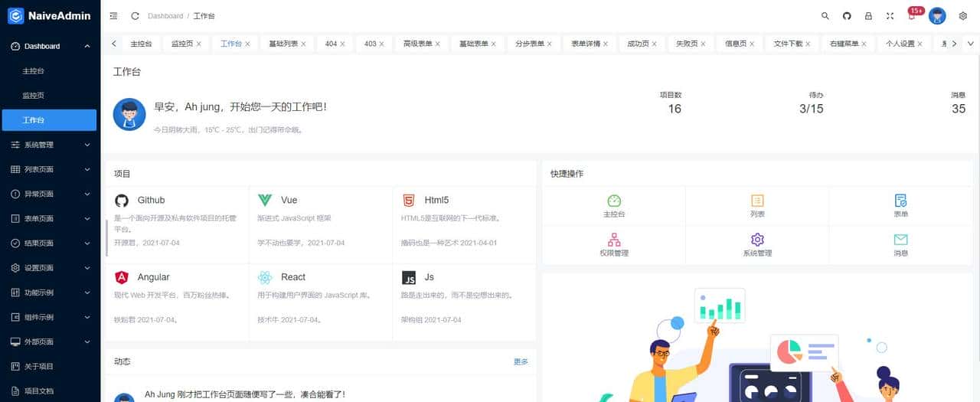Collapse the sidebar with the fold icon

click(x=114, y=15)
